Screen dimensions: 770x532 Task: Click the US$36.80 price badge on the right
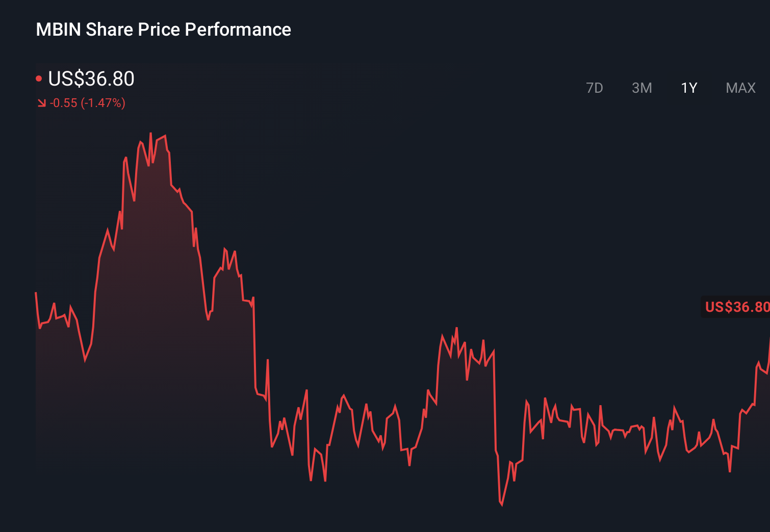(x=736, y=307)
